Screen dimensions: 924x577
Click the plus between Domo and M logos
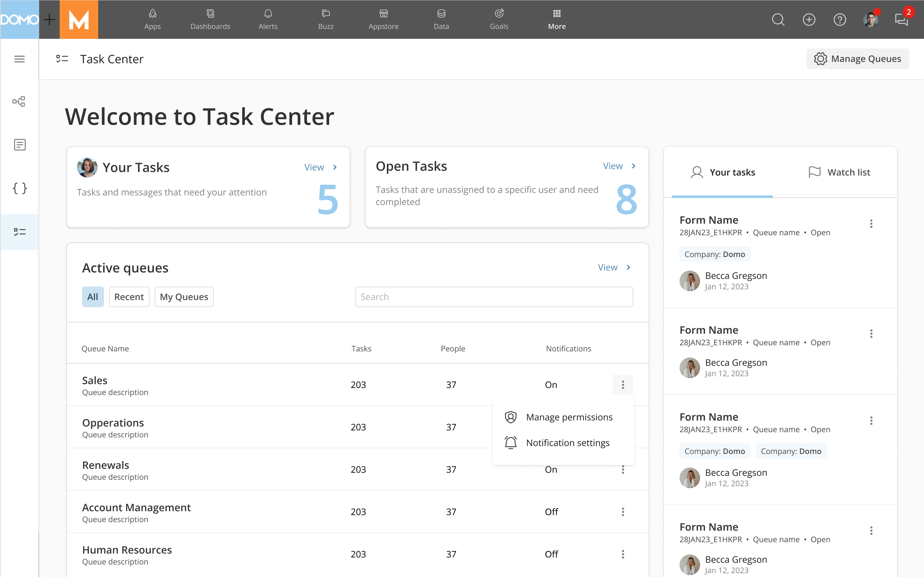point(49,20)
